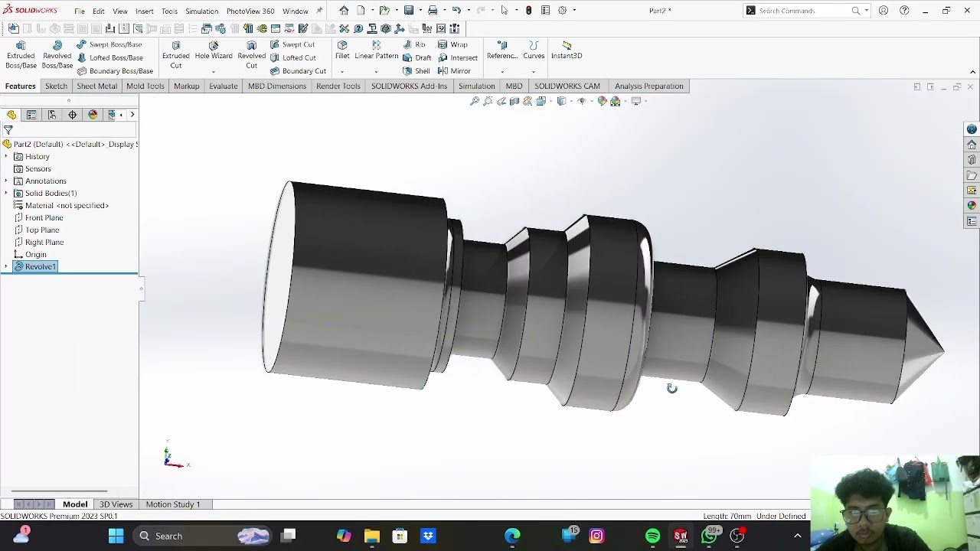Open File Explorer from the taskbar

[x=371, y=536]
